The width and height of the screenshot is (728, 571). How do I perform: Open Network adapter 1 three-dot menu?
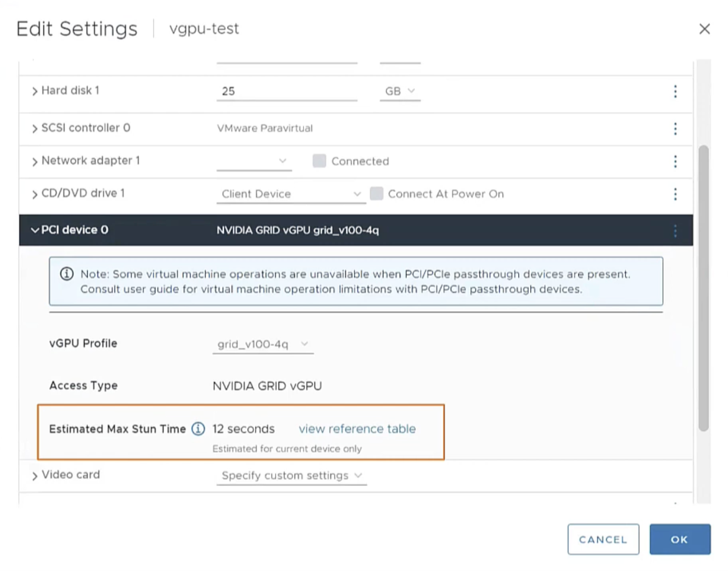point(675,161)
